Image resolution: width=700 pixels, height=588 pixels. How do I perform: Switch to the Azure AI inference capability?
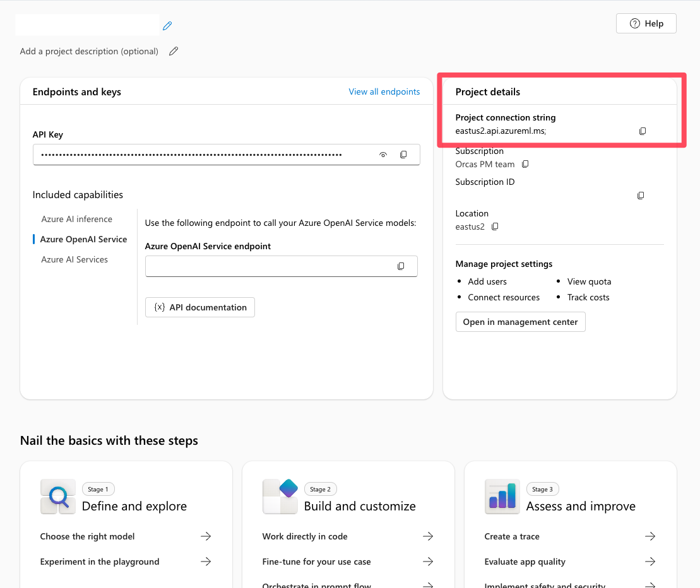76,218
